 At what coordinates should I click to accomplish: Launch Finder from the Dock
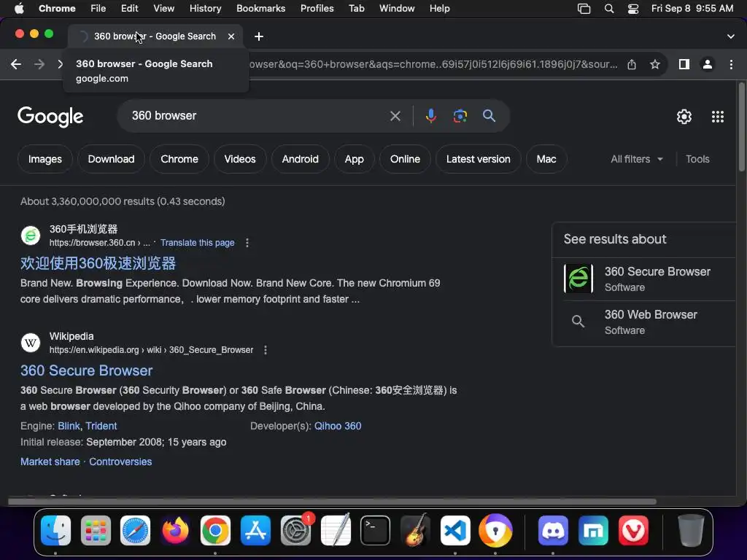tap(55, 531)
